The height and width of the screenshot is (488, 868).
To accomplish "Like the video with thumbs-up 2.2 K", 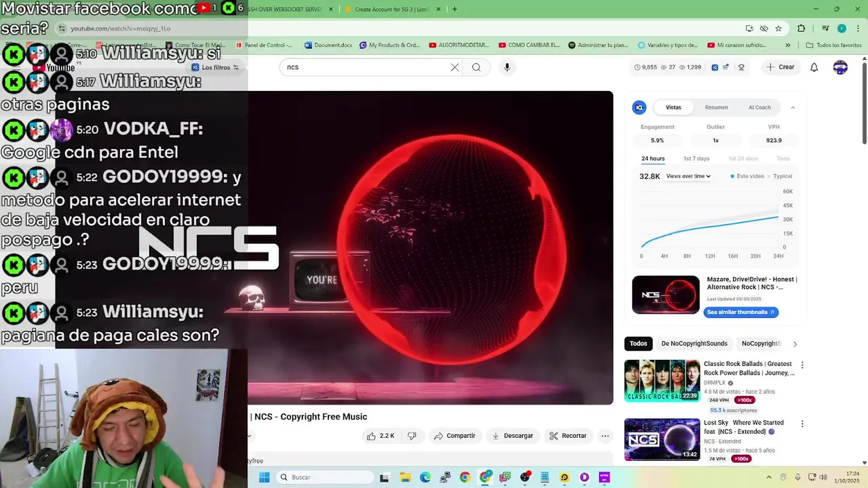I will 382,436.
